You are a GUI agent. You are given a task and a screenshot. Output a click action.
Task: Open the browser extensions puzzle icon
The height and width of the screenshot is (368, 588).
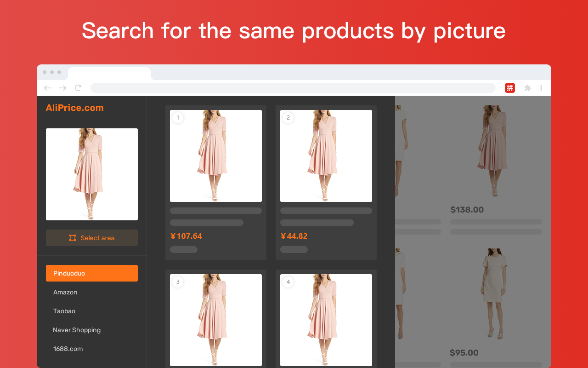(x=527, y=88)
